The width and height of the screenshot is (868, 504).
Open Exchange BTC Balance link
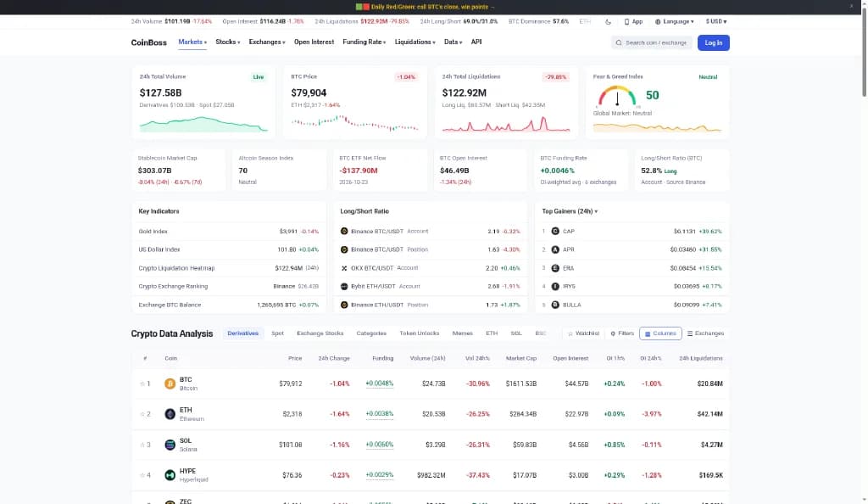(170, 305)
